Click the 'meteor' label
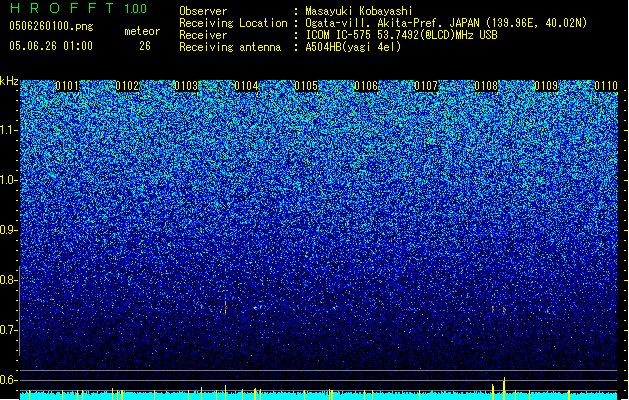 [x=142, y=31]
